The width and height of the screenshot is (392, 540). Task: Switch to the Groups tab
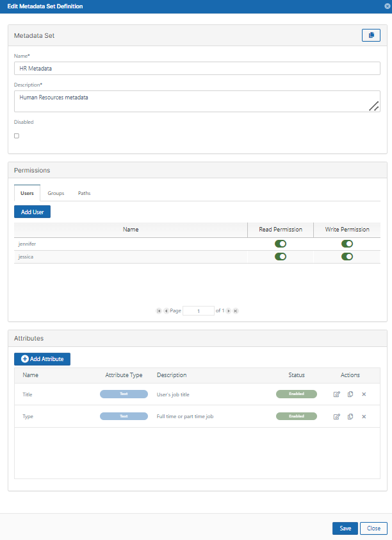[x=56, y=193]
